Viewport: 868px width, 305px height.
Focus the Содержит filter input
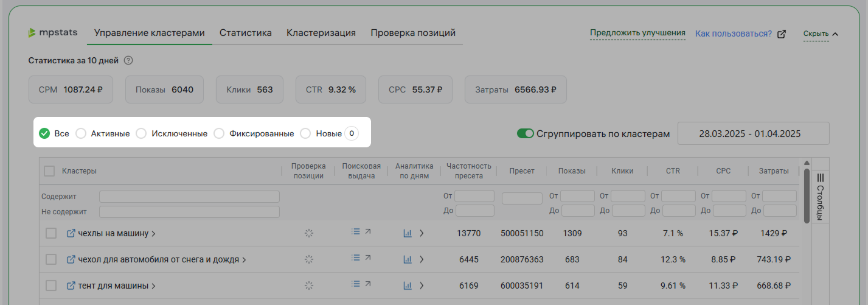click(x=189, y=197)
